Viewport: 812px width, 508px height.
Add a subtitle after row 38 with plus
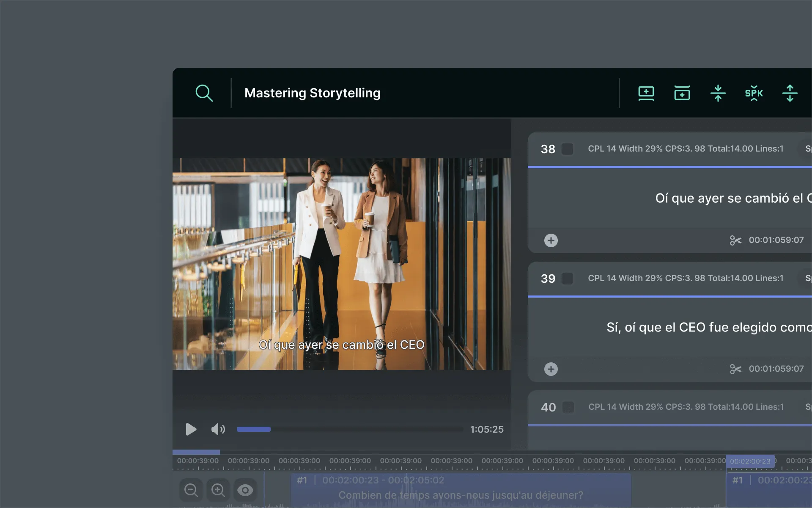[551, 240]
